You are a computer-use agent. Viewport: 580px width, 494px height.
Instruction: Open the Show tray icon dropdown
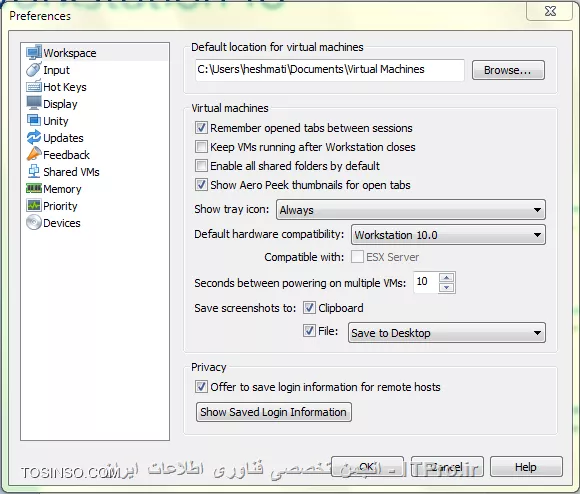pos(411,210)
